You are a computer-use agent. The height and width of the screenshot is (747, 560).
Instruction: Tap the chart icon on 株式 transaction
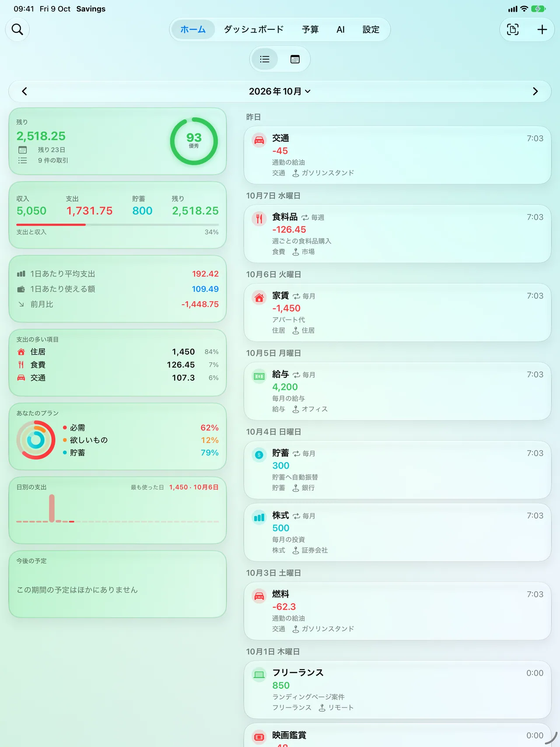259,518
